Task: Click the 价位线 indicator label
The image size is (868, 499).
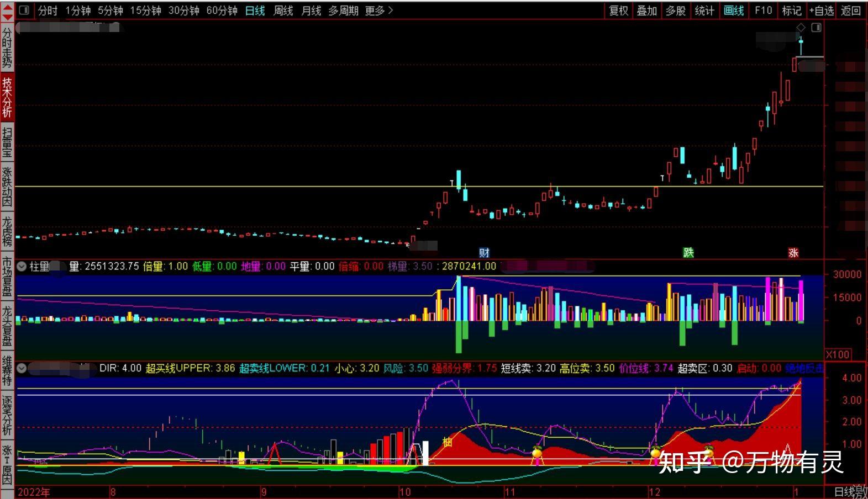Action: tap(646, 368)
